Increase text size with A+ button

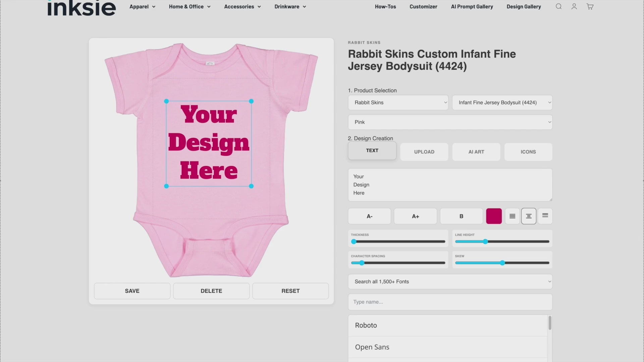click(415, 216)
